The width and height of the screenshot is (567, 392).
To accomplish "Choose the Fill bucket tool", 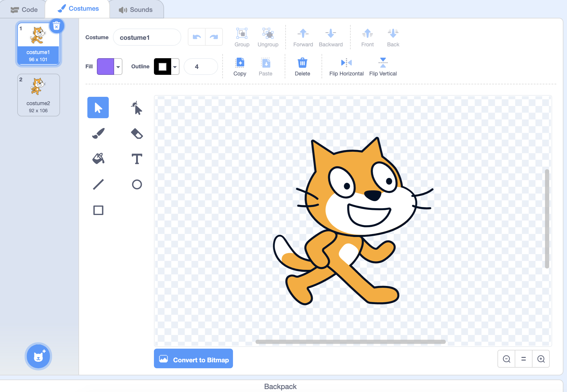I will [x=98, y=158].
